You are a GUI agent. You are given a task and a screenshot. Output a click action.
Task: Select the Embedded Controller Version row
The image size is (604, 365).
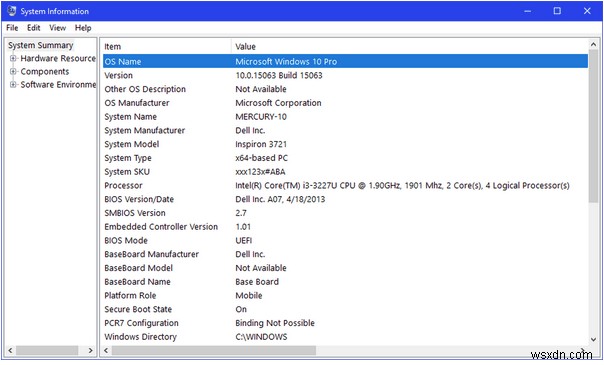coord(345,227)
